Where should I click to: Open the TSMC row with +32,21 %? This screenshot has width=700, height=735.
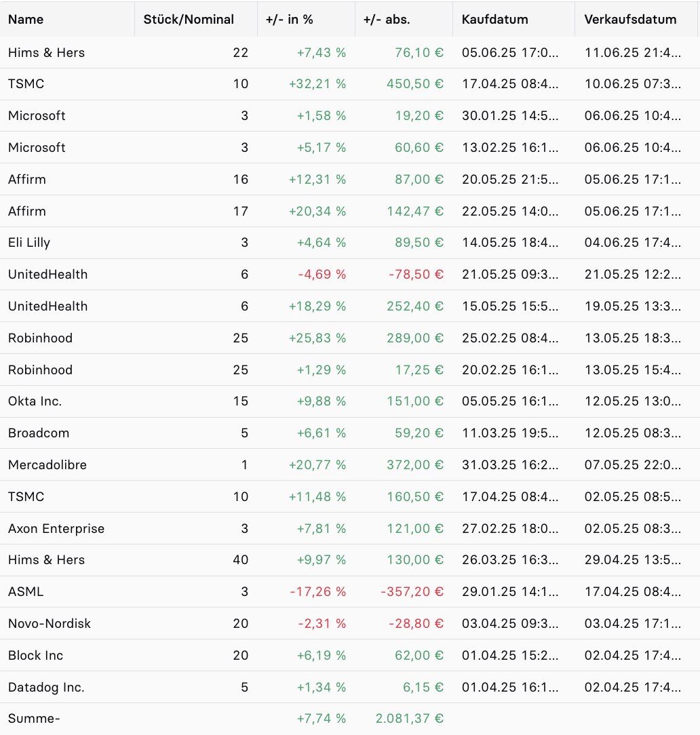click(350, 84)
